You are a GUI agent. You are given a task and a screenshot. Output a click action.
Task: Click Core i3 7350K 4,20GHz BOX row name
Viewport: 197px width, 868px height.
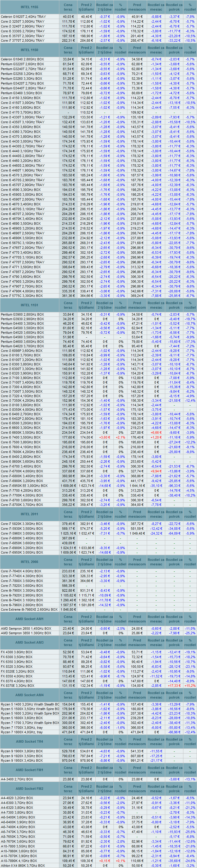coord(21,401)
